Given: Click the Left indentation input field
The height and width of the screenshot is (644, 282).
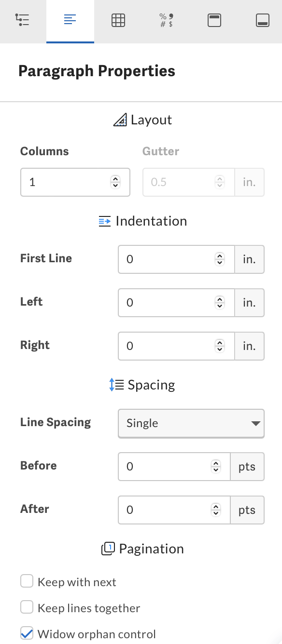Looking at the screenshot, I should (176, 303).
